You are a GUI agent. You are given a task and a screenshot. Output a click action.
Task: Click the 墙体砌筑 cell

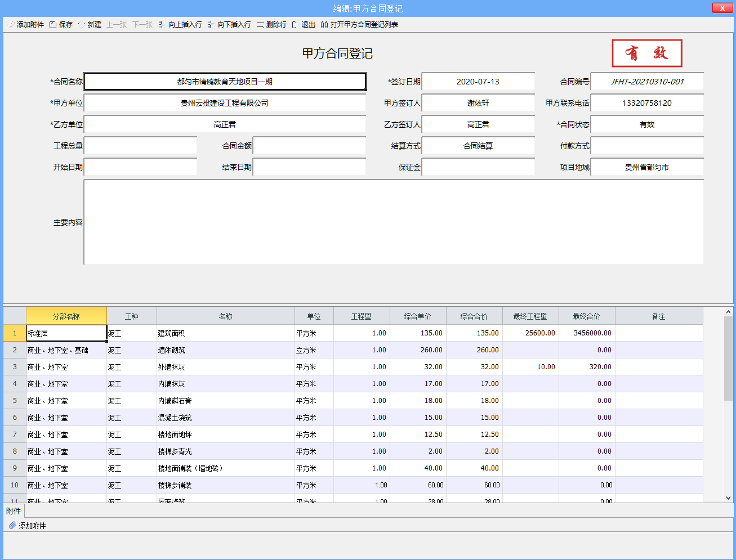[226, 350]
